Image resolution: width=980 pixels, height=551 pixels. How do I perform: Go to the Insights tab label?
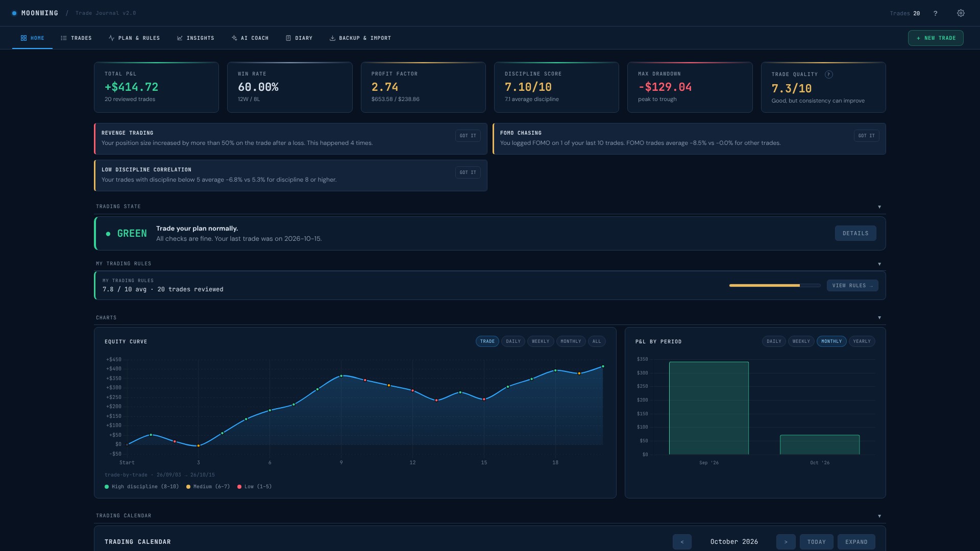tap(200, 38)
